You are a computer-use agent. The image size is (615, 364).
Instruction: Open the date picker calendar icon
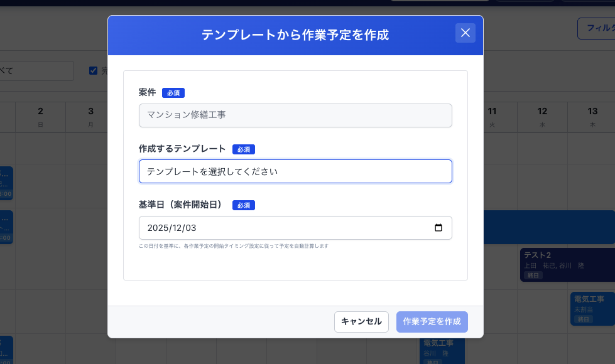(440, 228)
